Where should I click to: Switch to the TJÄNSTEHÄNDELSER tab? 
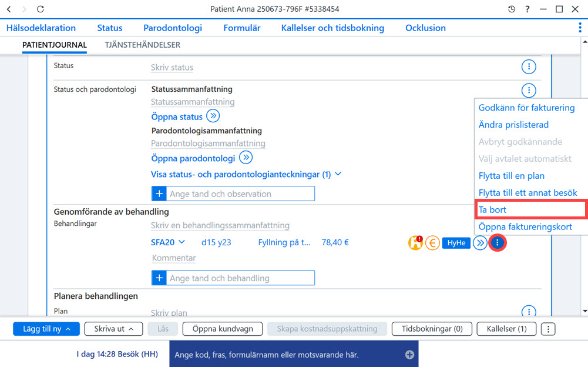coord(143,45)
